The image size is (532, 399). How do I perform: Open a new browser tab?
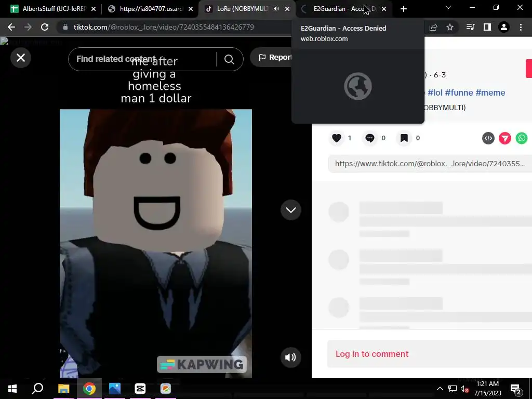pos(403,9)
